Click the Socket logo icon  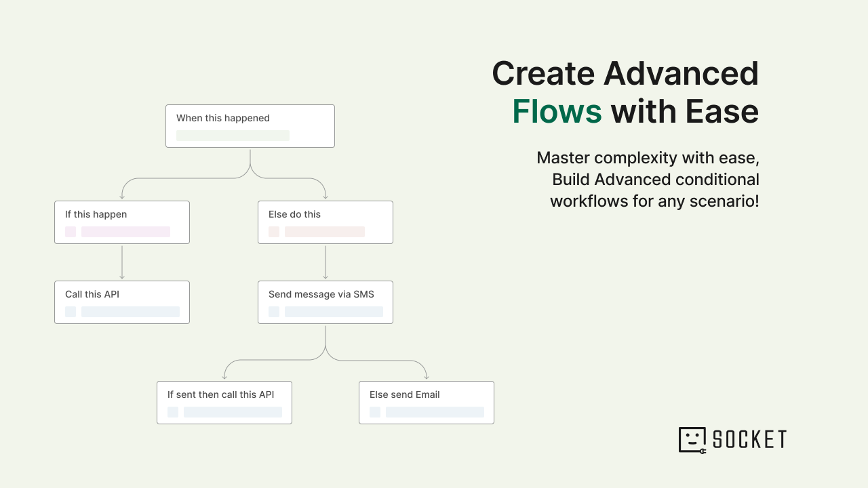coord(692,440)
